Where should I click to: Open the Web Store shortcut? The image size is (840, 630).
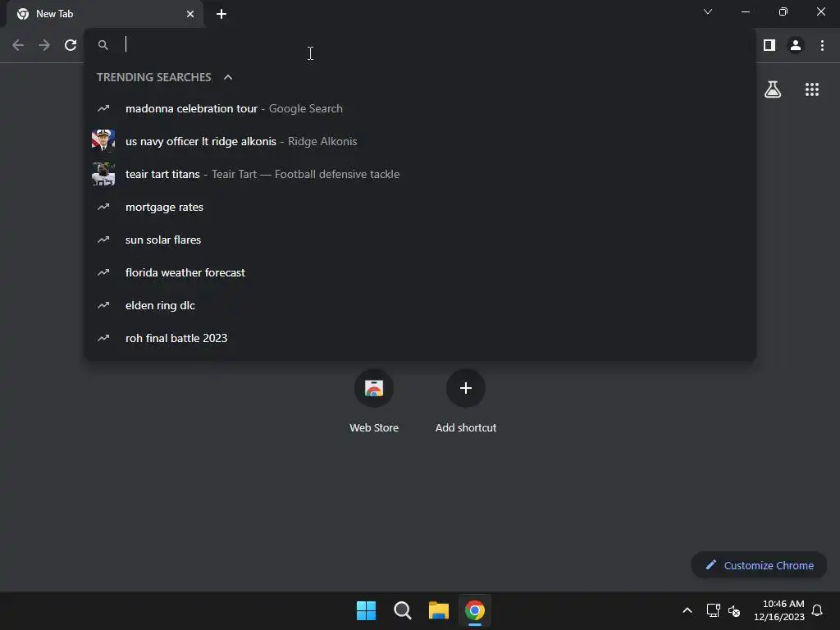tap(374, 400)
